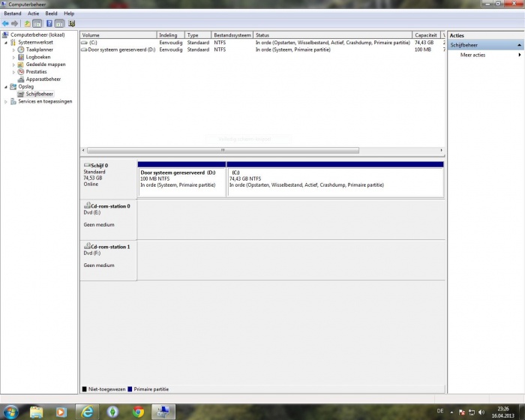Click the Apparaatbeheer icon
Viewport: 525px width, 420px height.
click(21, 79)
